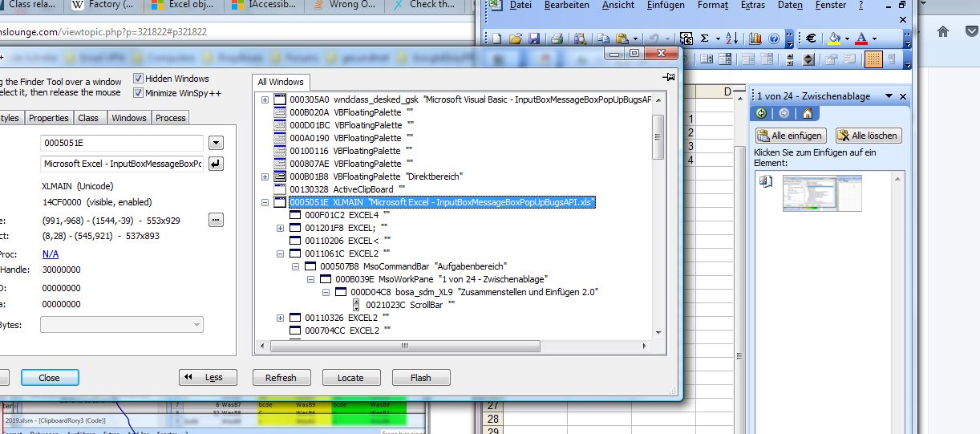This screenshot has height=434, width=980.
Task: Click the AutoSum sigma icon
Action: pos(705,39)
